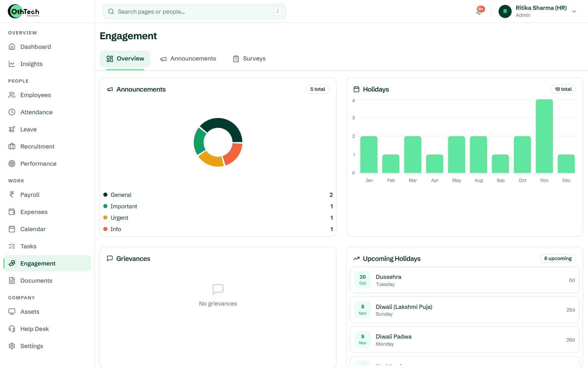Click the Leave airplane icon

12,129
